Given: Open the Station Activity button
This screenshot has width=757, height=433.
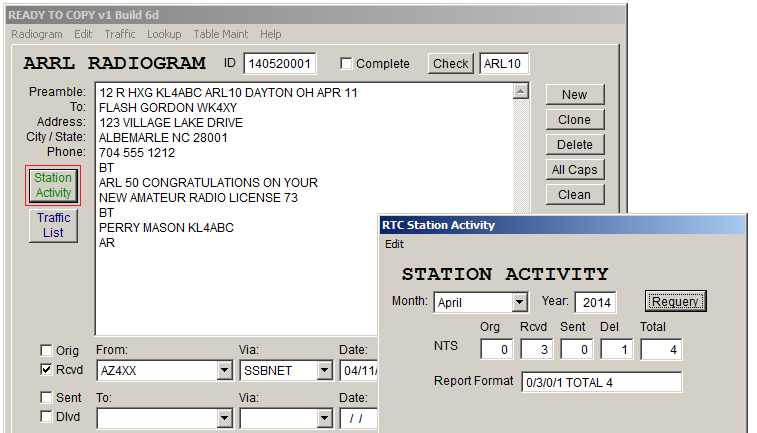Looking at the screenshot, I should [53, 185].
